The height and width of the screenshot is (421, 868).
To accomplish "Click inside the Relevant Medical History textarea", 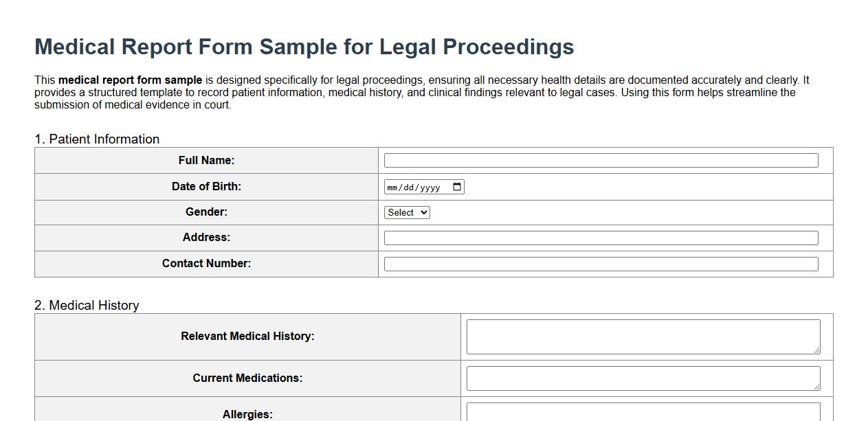I will click(x=643, y=336).
